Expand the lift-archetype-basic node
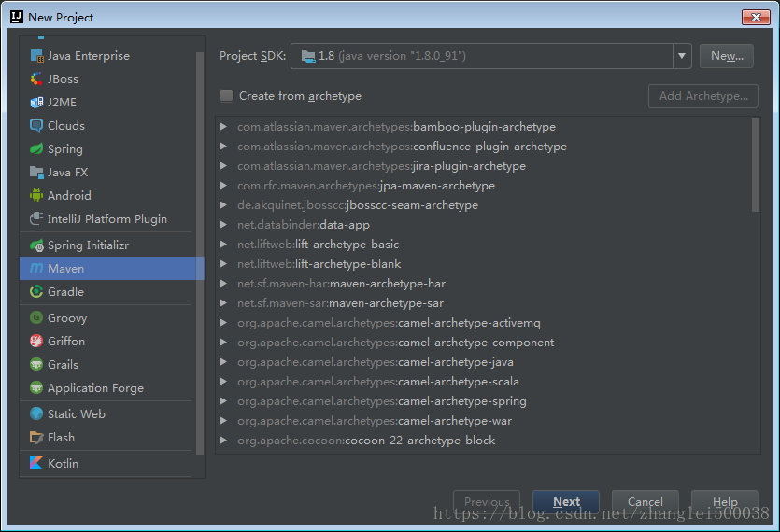This screenshot has width=780, height=532. coord(223,245)
